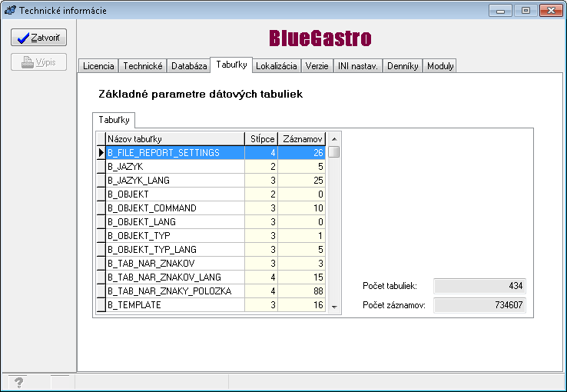Switch to the Technické tab
Image resolution: width=567 pixels, height=392 pixels.
pyautogui.click(x=142, y=66)
